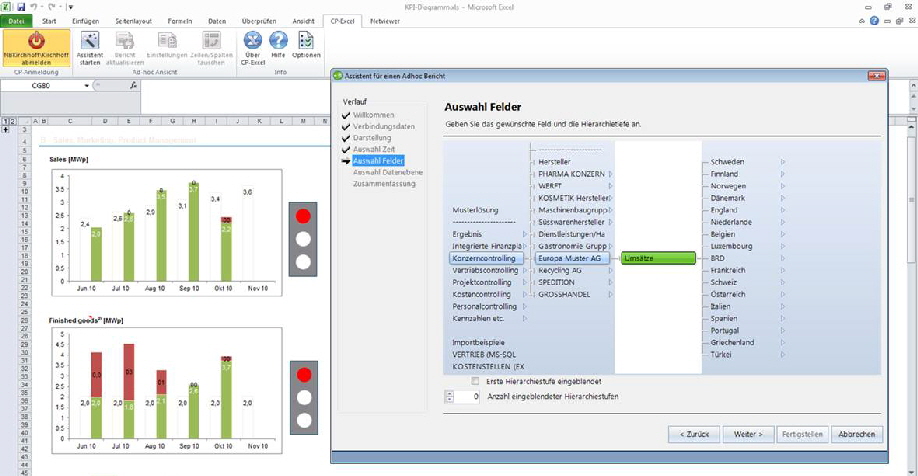Click the Zusammenfassung step in Verlauf

[x=384, y=184]
